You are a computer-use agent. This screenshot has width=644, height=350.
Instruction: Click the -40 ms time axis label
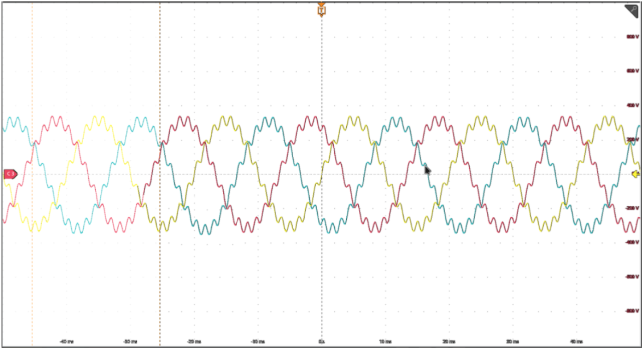click(x=67, y=342)
